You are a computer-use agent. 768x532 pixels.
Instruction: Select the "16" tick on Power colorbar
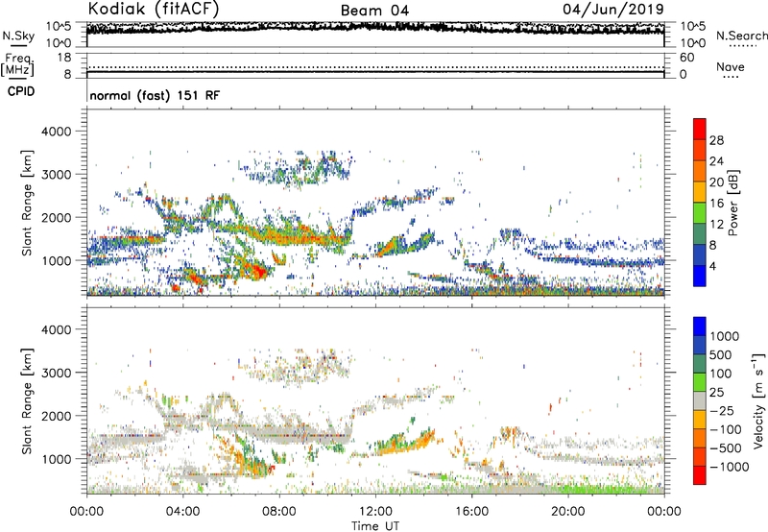point(716,203)
